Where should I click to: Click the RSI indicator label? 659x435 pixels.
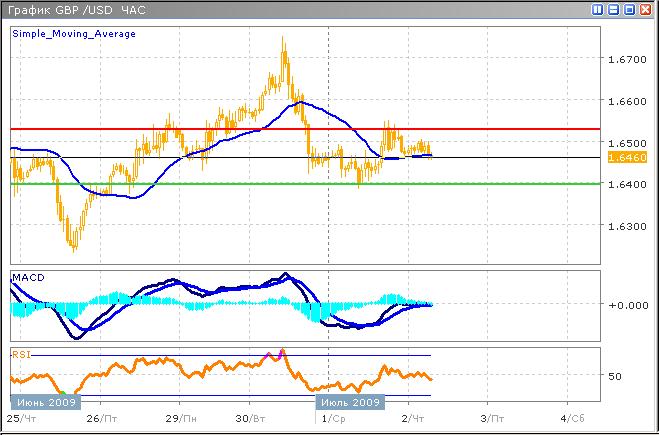point(22,353)
